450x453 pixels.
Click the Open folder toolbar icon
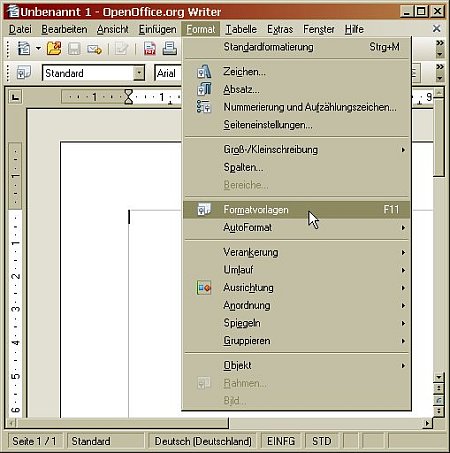tap(54, 49)
